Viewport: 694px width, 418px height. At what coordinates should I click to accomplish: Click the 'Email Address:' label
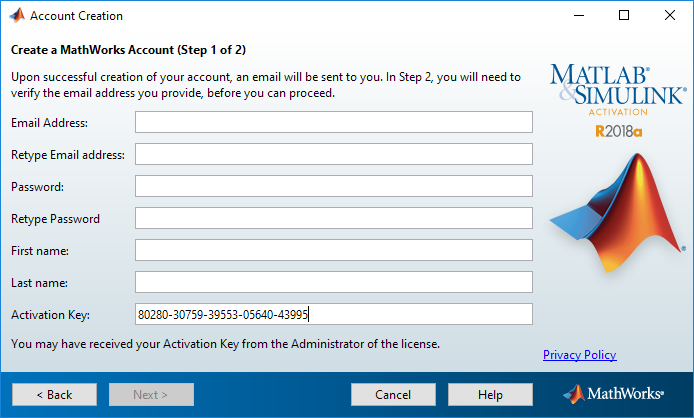tap(50, 123)
